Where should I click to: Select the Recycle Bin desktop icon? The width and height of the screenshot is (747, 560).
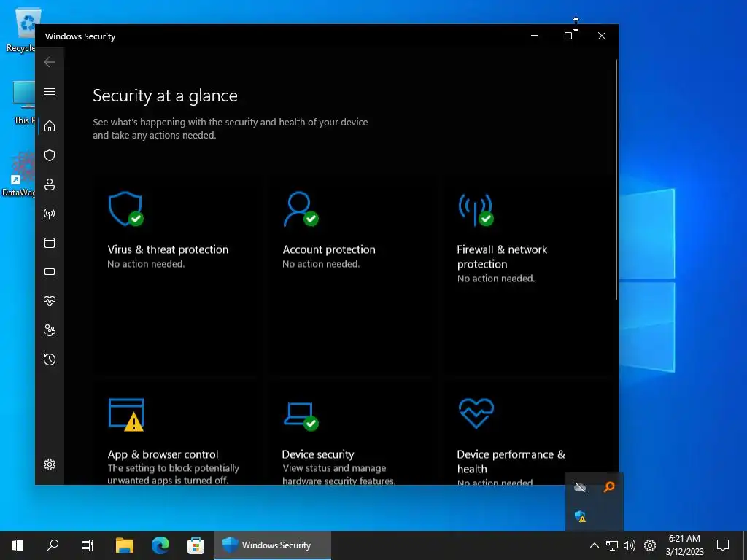(22, 31)
